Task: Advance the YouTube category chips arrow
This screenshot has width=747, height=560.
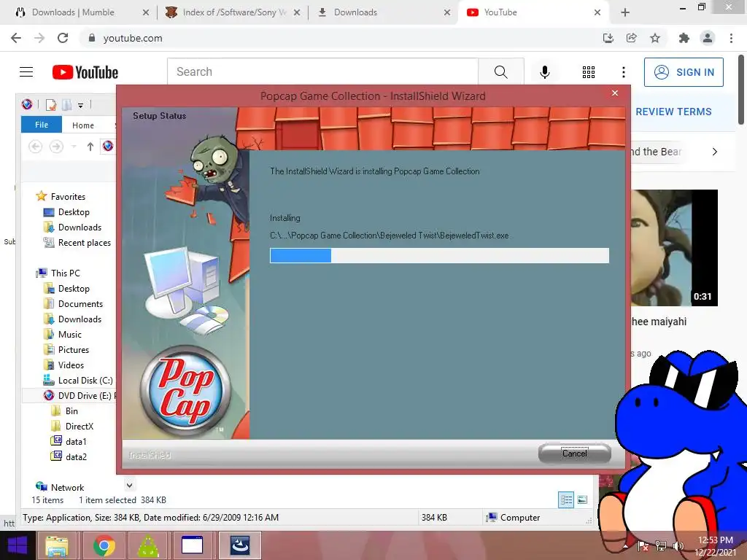Action: [714, 152]
